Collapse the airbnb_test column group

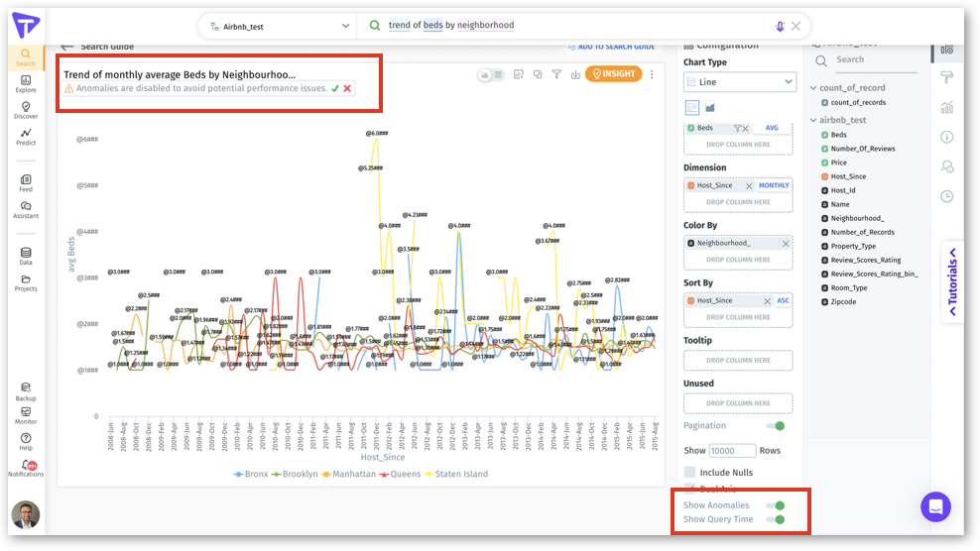(812, 120)
